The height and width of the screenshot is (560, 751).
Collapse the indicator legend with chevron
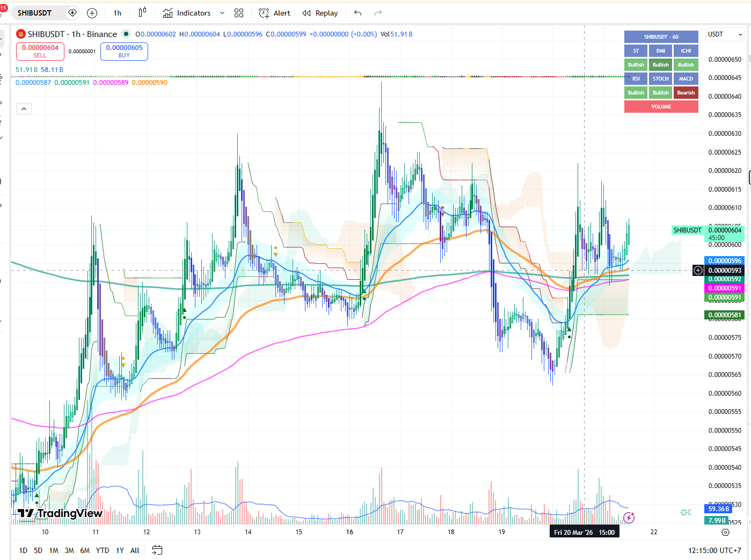pos(24,109)
